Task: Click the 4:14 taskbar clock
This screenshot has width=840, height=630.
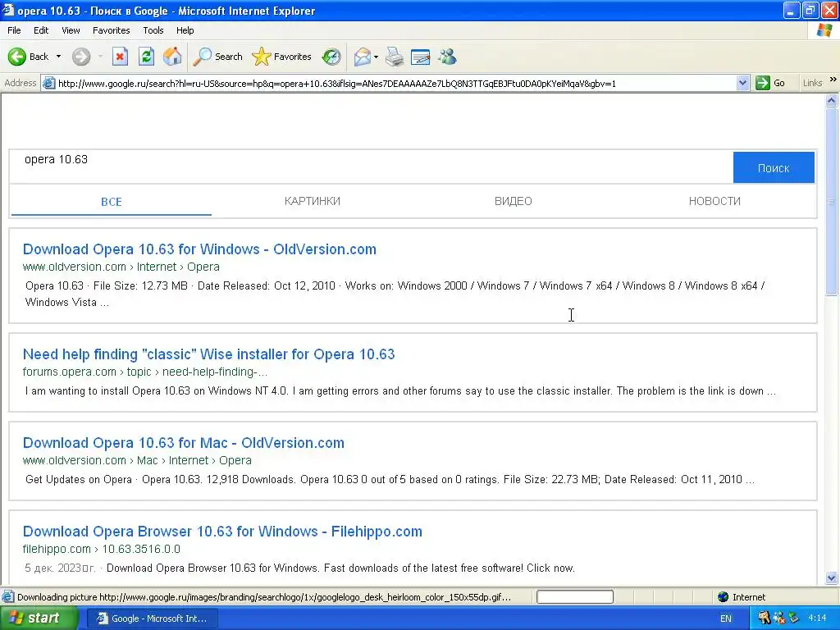Action: (x=817, y=619)
